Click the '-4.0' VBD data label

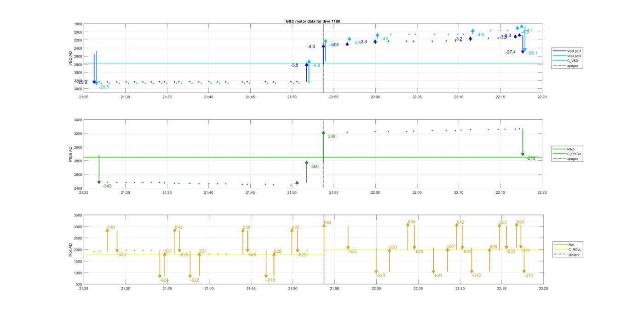(311, 46)
